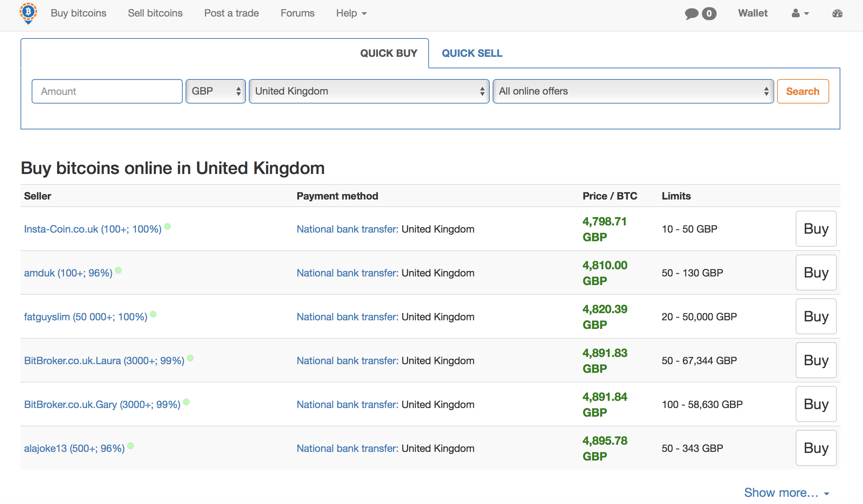The height and width of the screenshot is (504, 863).
Task: Open the Buy bitcoins nav item
Action: coord(78,13)
